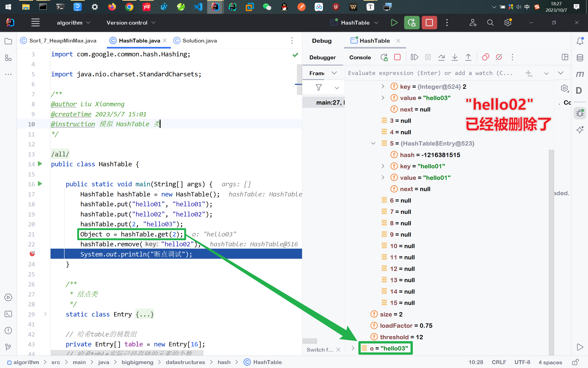Open the Structure tool window
The height and width of the screenshot is (368, 588).
tap(8, 58)
